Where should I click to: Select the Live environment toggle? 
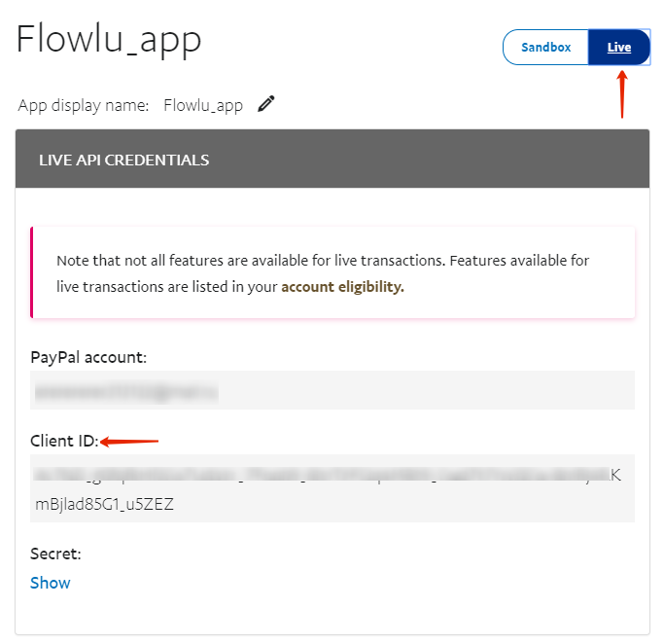pos(619,47)
